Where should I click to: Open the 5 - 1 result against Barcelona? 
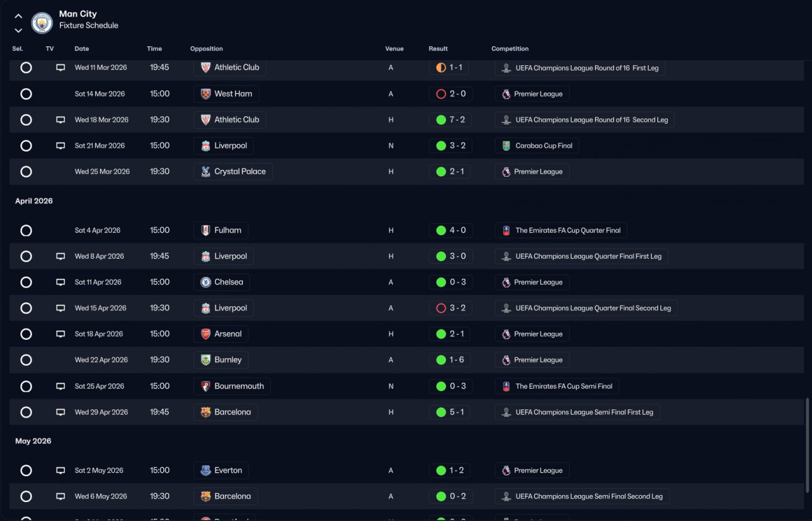point(450,413)
